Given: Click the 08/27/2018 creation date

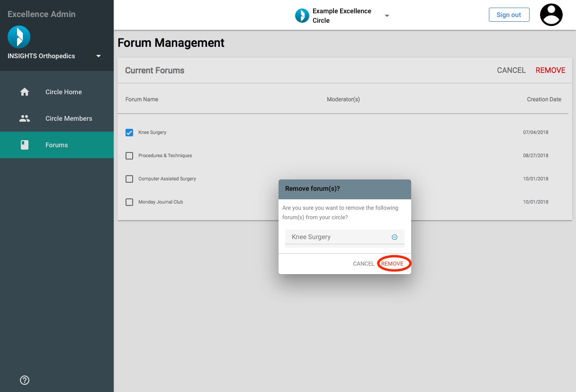Looking at the screenshot, I should (536, 156).
